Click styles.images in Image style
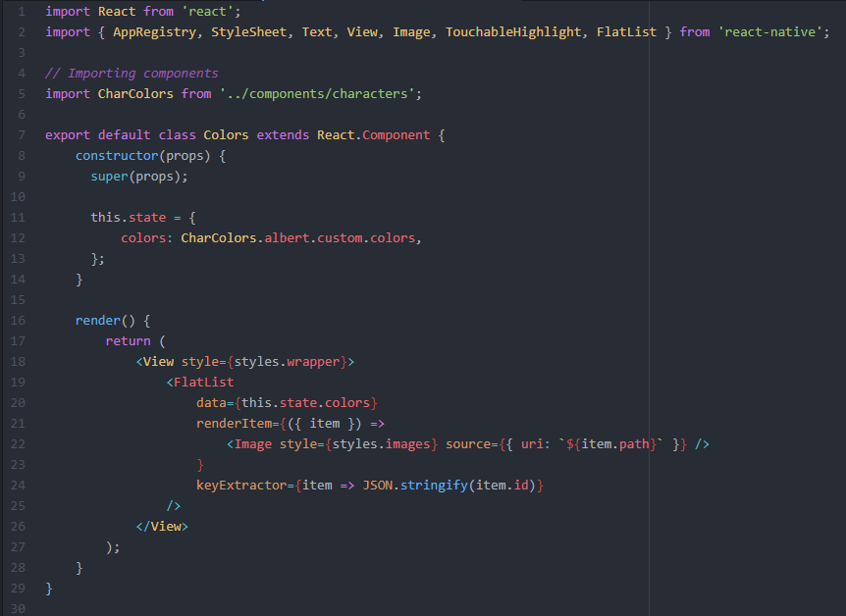 382,444
